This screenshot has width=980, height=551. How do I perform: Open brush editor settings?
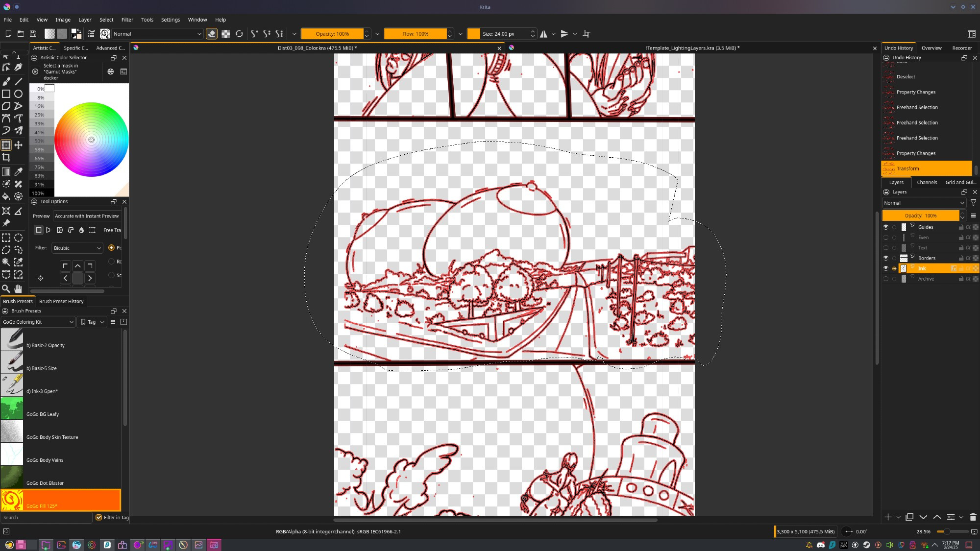[91, 34]
